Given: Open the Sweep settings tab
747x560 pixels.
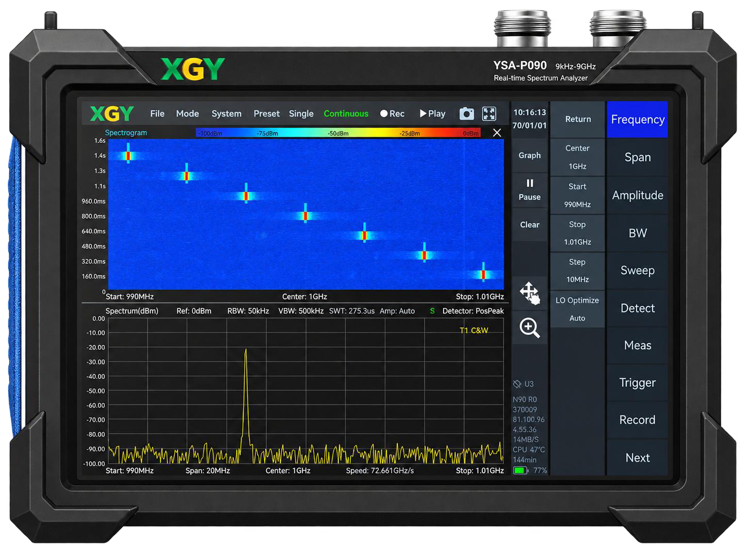Looking at the screenshot, I should pos(638,271).
